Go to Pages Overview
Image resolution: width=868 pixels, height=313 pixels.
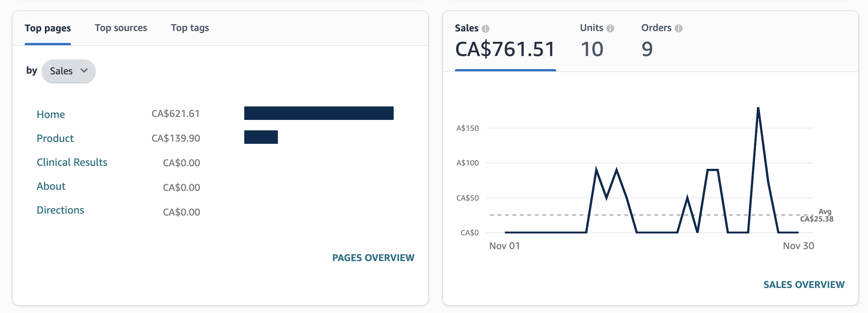point(373,258)
